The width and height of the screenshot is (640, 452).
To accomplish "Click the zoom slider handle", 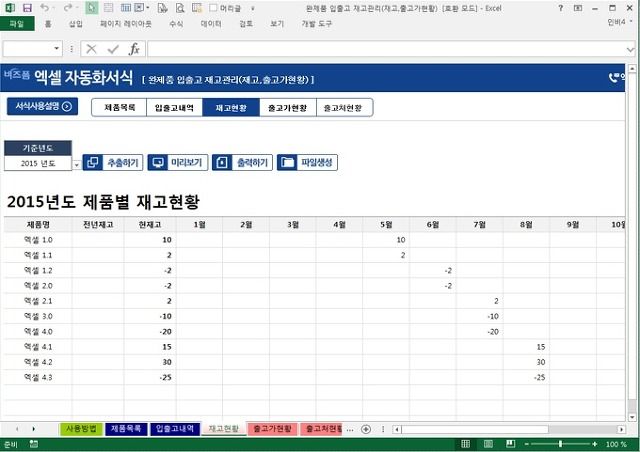I will pyautogui.click(x=560, y=444).
